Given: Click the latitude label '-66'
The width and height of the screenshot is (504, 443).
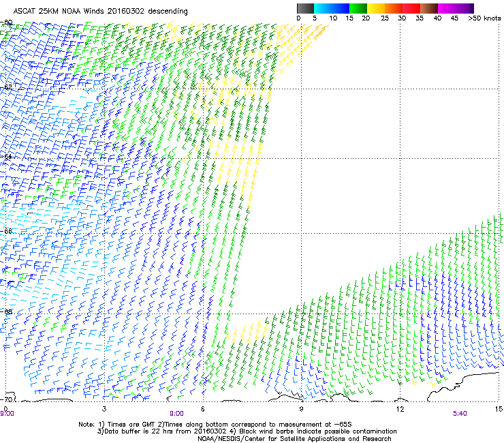Looking at the screenshot, I should [x=6, y=231].
